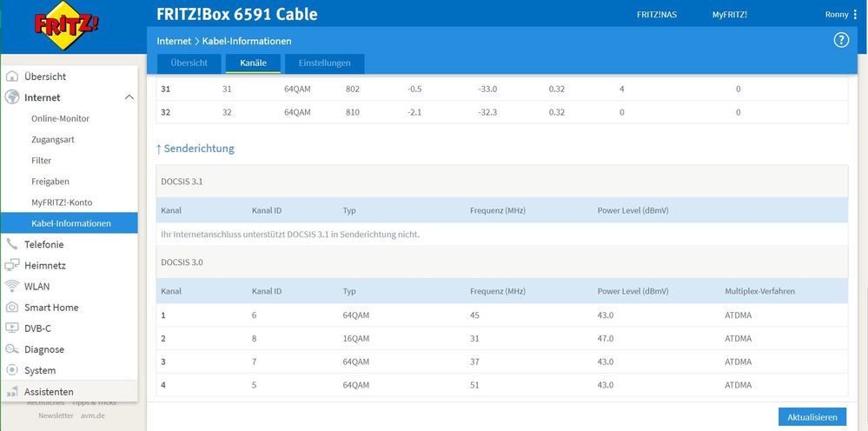Open the MyFRITZ! header link
The height and width of the screenshot is (431, 868).
[729, 15]
